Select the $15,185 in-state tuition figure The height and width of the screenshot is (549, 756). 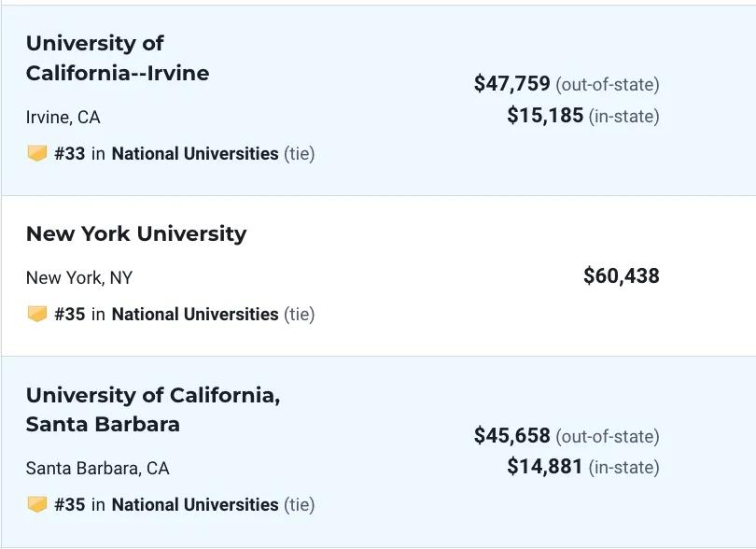(545, 115)
